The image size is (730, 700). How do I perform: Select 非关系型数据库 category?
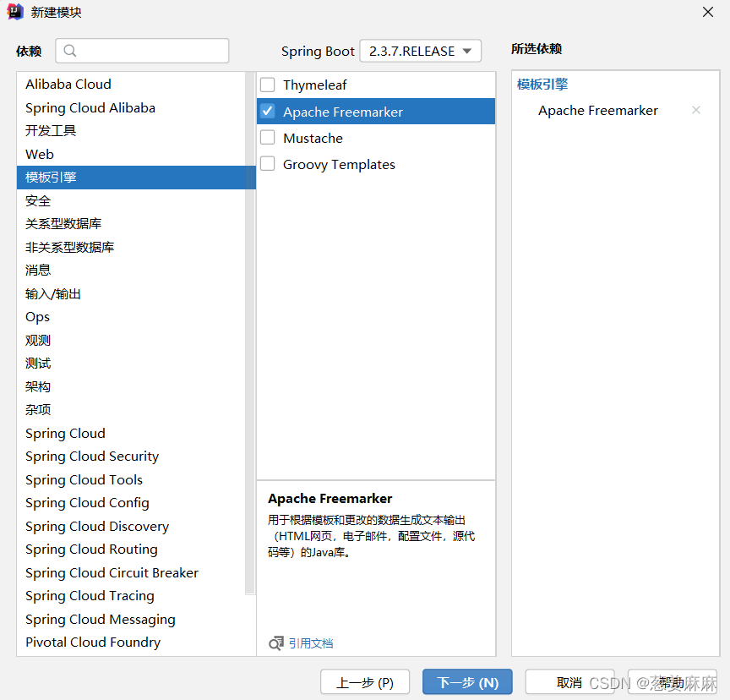(131, 248)
